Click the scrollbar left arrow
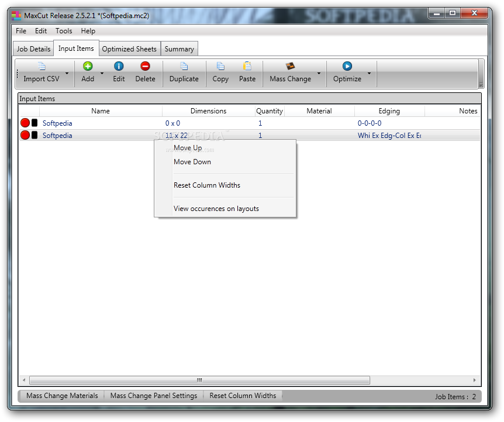The height and width of the screenshot is (422, 504). [24, 381]
